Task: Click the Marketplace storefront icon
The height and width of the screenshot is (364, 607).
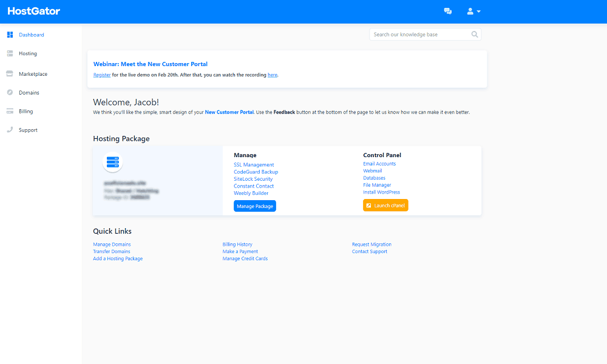Action: tap(10, 73)
